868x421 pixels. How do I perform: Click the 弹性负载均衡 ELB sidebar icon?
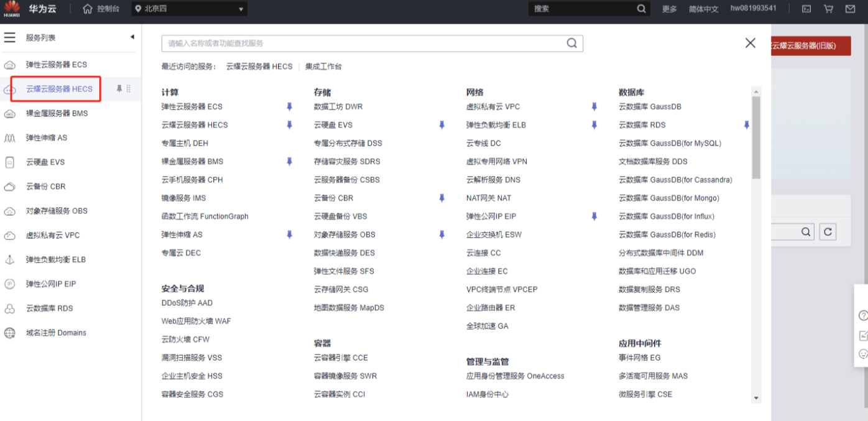[x=10, y=260]
